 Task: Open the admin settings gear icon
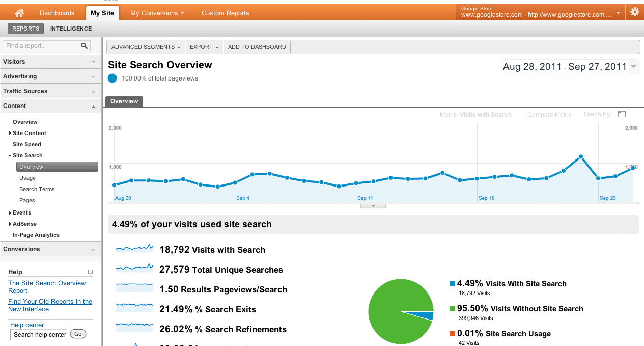634,11
